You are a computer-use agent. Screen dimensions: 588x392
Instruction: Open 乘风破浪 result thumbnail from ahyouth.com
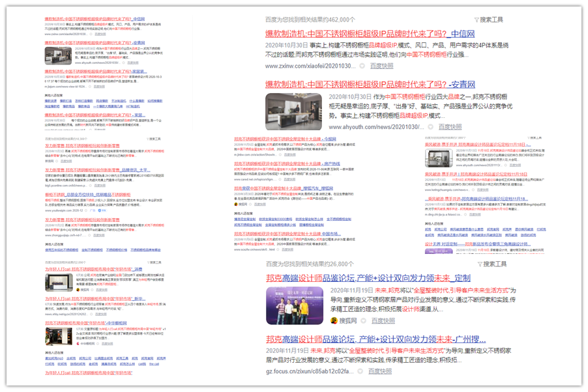439,158
